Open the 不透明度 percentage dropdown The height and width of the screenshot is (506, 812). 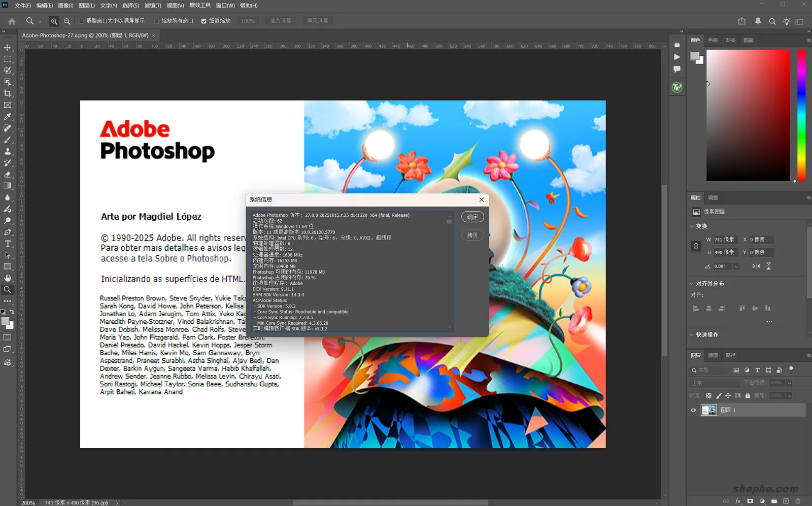789,383
